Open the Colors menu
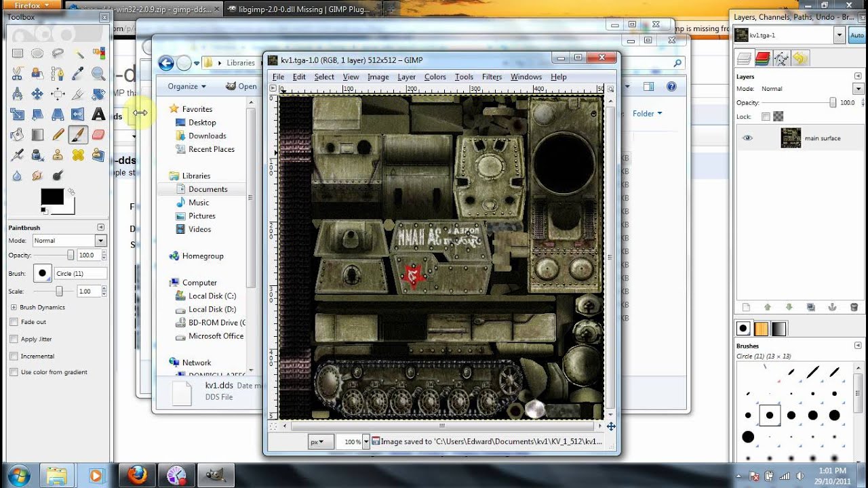 click(x=435, y=77)
